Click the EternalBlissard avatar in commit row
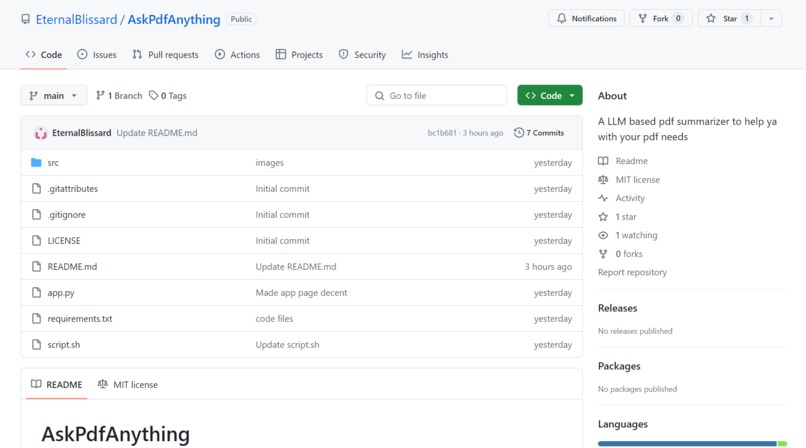 [41, 133]
